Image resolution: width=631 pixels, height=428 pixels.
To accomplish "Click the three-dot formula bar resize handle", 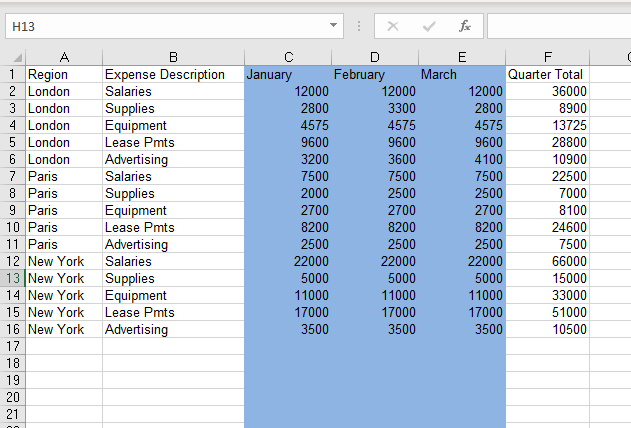I will tap(358, 26).
